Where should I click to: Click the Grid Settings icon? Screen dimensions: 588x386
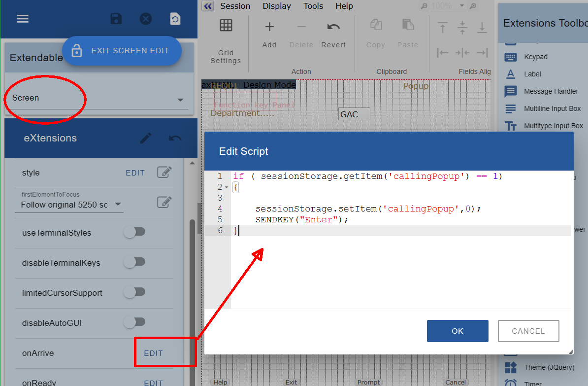coord(226,26)
